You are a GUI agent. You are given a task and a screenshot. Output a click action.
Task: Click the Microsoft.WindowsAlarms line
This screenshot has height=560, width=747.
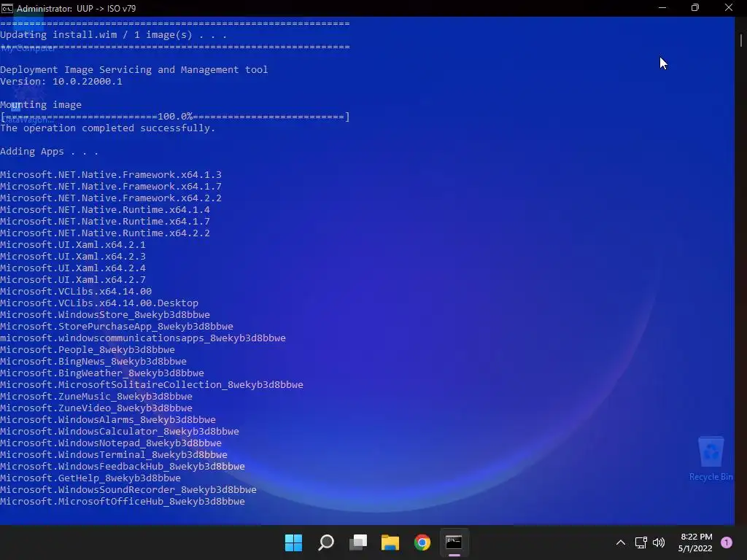tap(108, 419)
